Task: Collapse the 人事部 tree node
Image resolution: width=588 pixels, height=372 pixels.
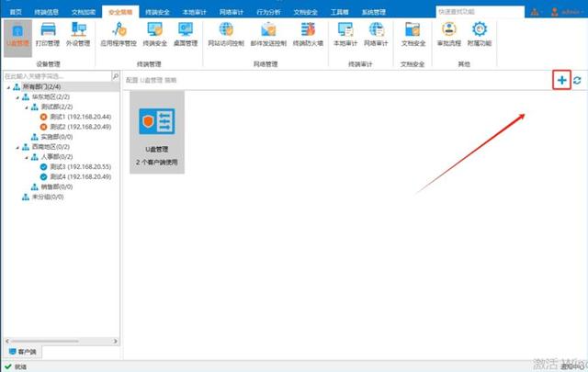Action: point(27,157)
